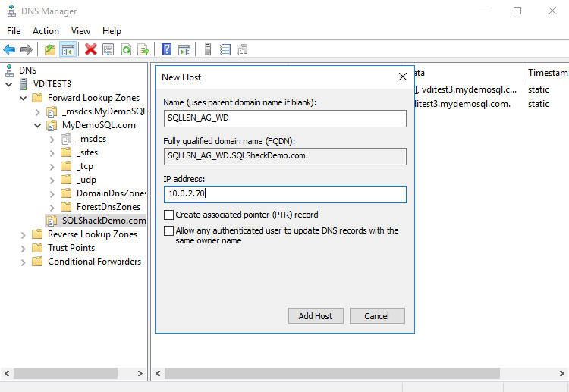Expand the _tcp folder node

52,167
